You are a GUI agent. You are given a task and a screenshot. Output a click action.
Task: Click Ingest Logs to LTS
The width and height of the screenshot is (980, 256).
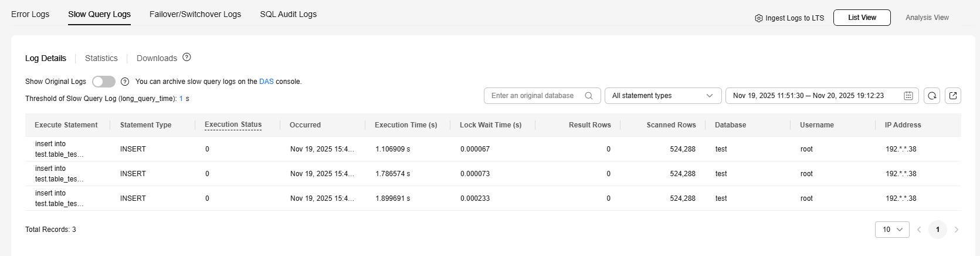(789, 18)
